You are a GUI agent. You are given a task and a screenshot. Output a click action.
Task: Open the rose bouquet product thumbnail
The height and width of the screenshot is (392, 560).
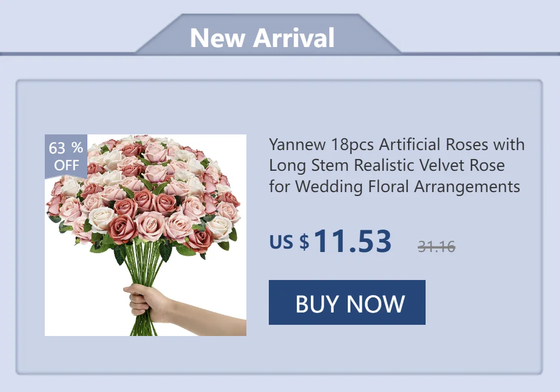[146, 235]
